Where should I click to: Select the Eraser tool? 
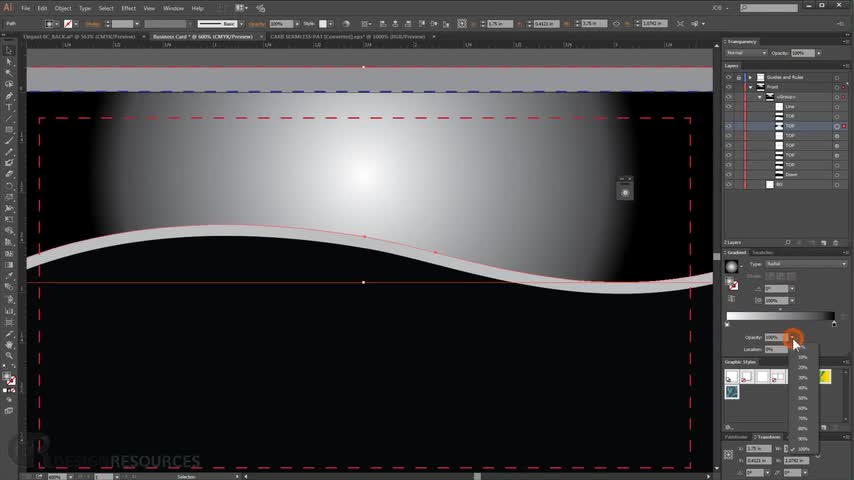tap(9, 174)
